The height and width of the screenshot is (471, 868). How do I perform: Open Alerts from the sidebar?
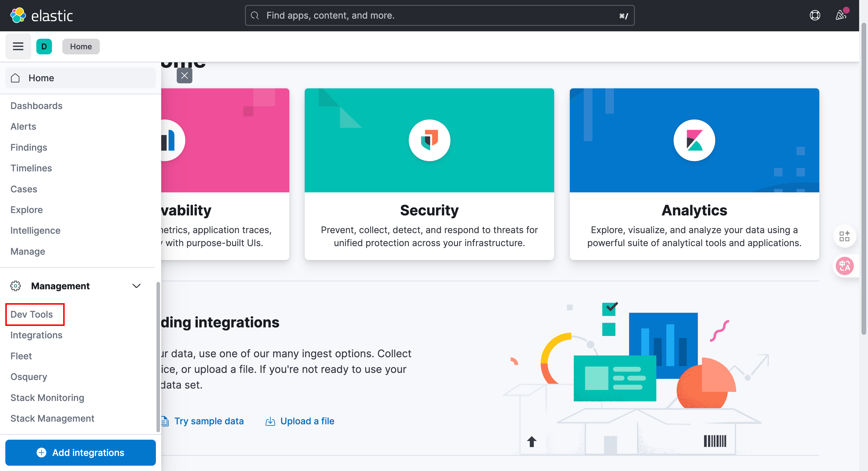pyautogui.click(x=23, y=126)
